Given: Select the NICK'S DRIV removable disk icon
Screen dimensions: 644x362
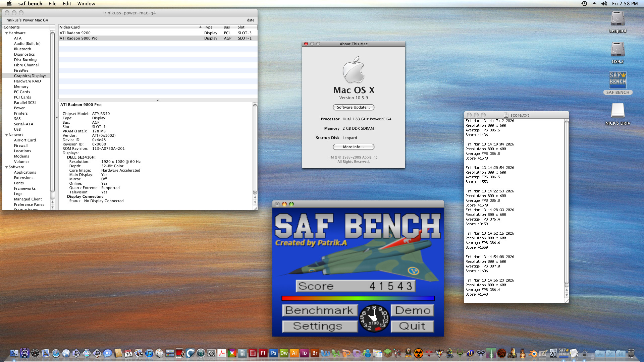Looking at the screenshot, I should pyautogui.click(x=618, y=111).
